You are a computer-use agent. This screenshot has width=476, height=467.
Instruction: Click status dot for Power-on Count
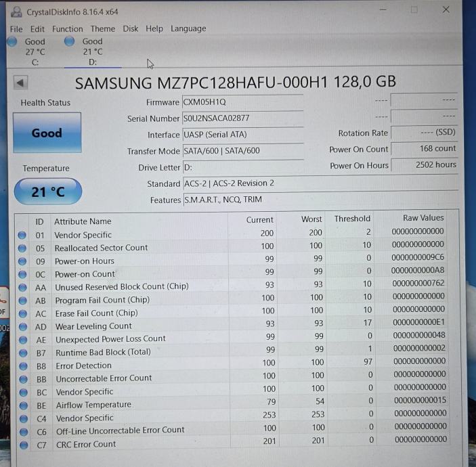(22, 275)
